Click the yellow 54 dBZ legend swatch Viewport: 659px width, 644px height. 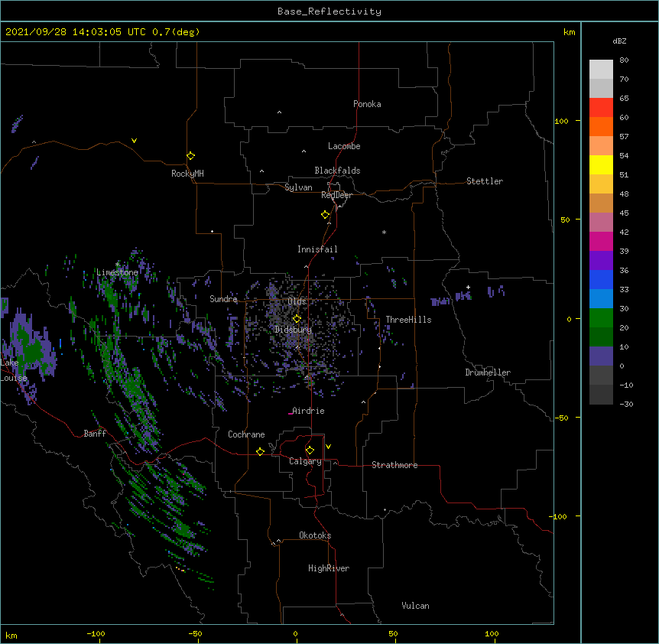[x=601, y=164]
